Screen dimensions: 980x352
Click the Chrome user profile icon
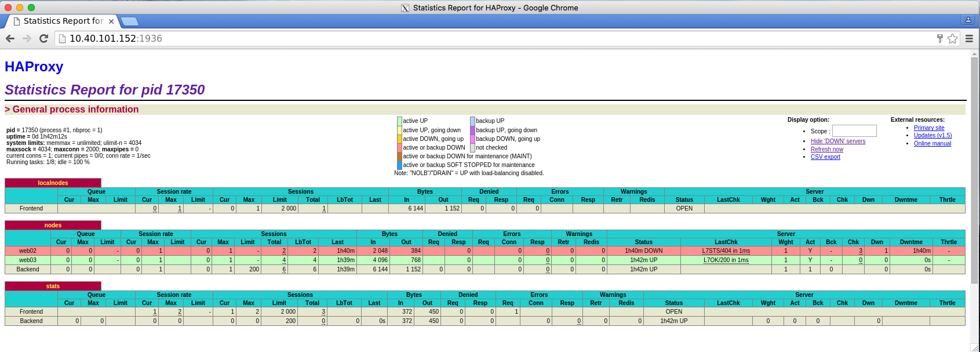[968, 20]
